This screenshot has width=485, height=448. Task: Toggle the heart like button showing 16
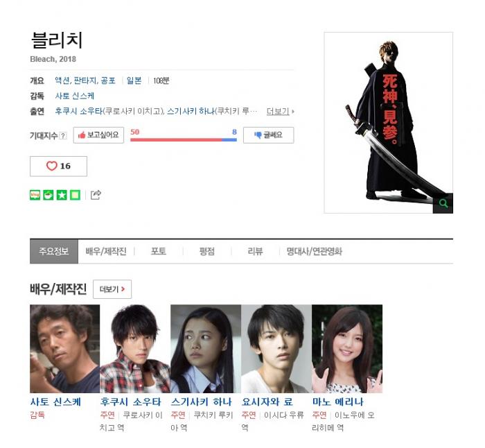tap(58, 166)
